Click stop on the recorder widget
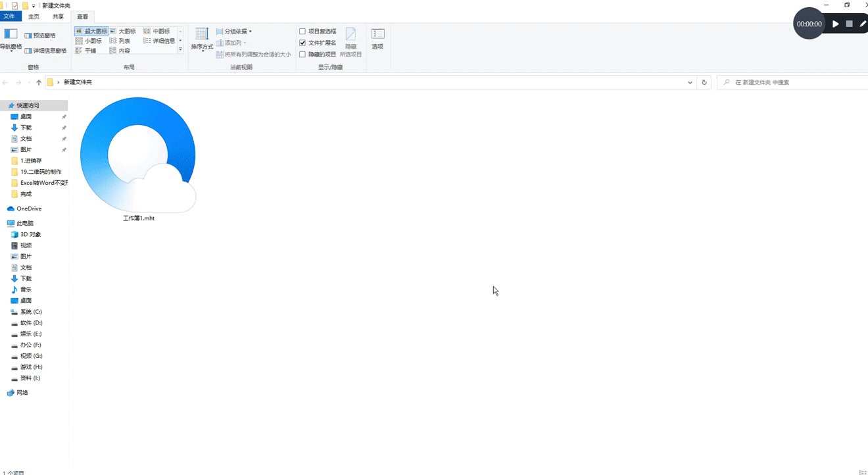 click(849, 24)
